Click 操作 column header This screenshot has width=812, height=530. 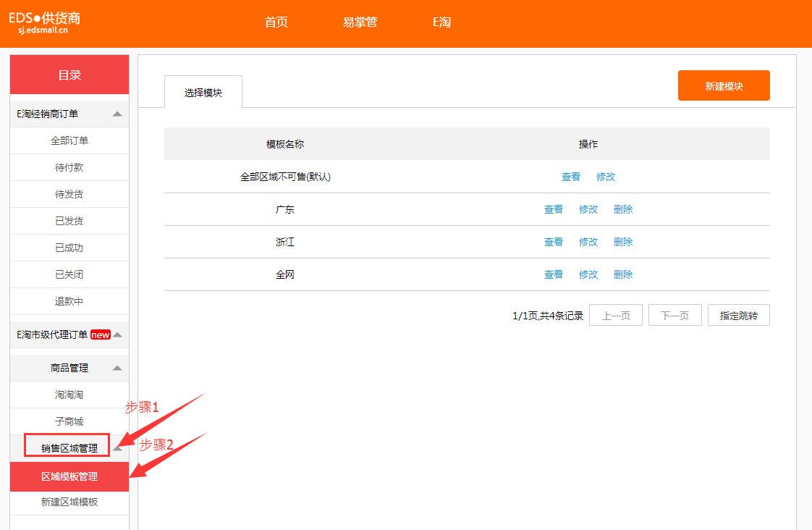tap(588, 144)
